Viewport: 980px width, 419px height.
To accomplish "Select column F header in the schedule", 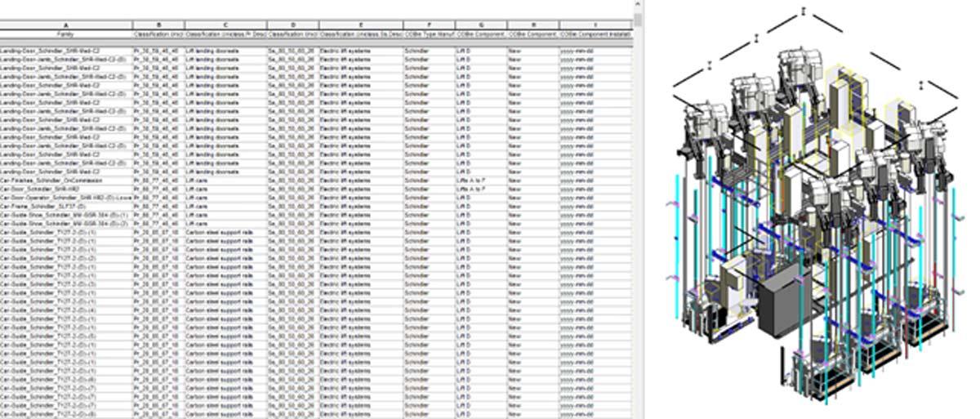I will tap(429, 26).
